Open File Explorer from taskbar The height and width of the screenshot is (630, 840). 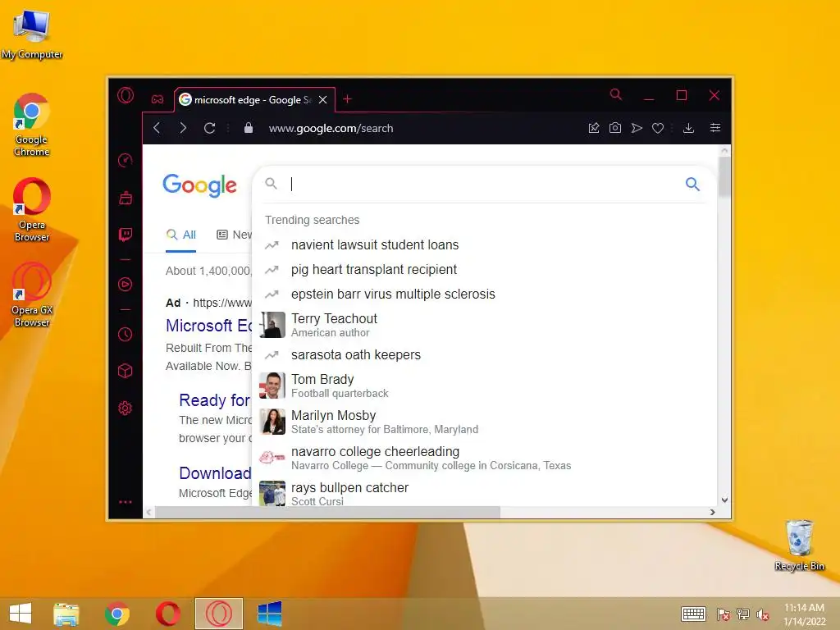[66, 614]
